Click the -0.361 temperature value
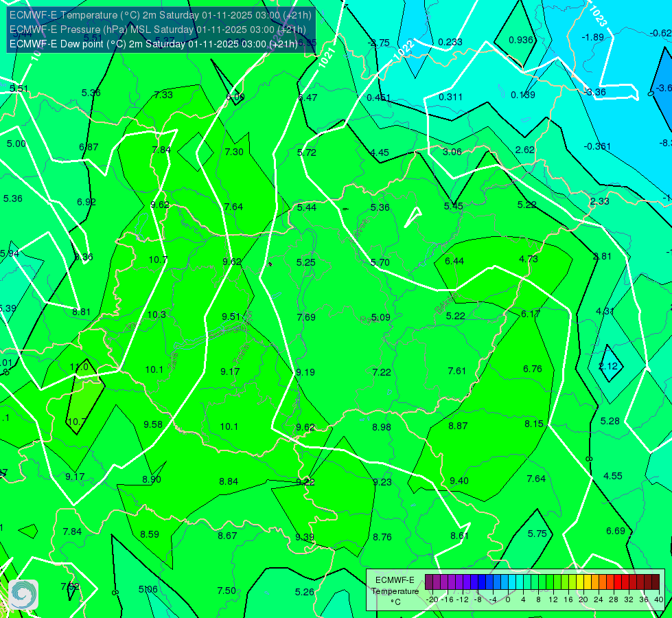 597,147
